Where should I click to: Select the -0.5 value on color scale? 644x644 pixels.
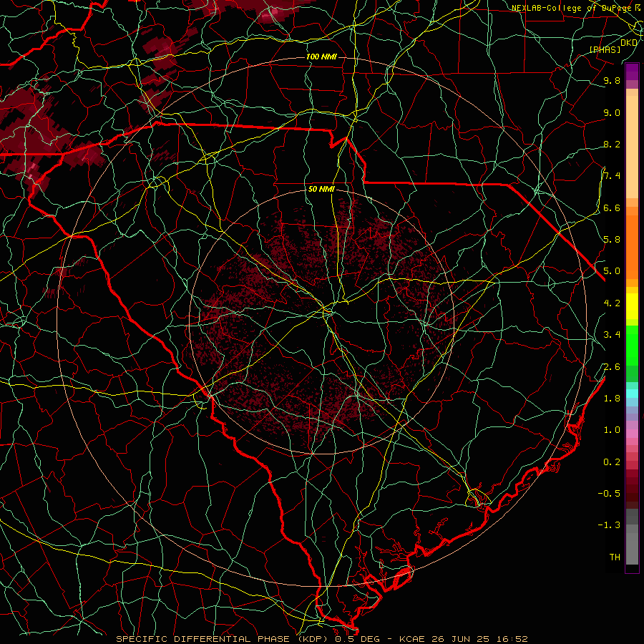pos(610,494)
